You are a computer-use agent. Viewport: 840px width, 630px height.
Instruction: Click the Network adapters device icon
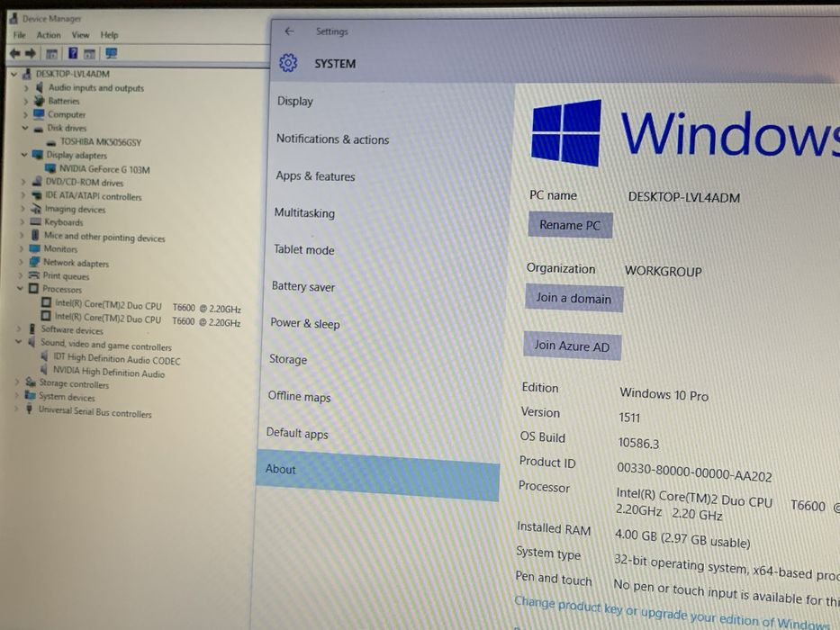[35, 261]
